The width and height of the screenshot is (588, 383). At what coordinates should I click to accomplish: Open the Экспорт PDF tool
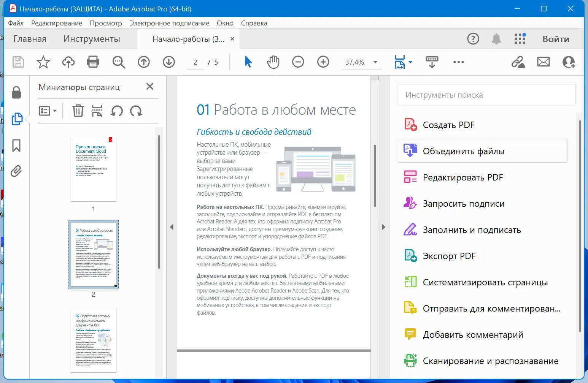pos(483,256)
